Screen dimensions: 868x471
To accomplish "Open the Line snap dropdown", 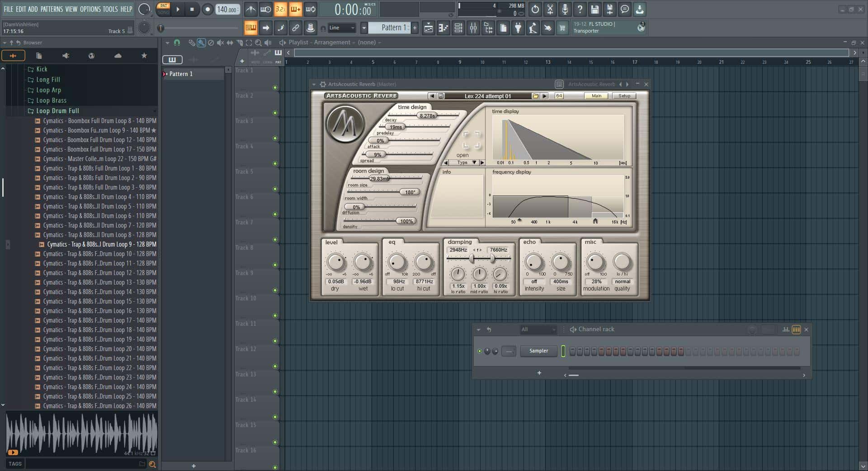I will tap(342, 28).
